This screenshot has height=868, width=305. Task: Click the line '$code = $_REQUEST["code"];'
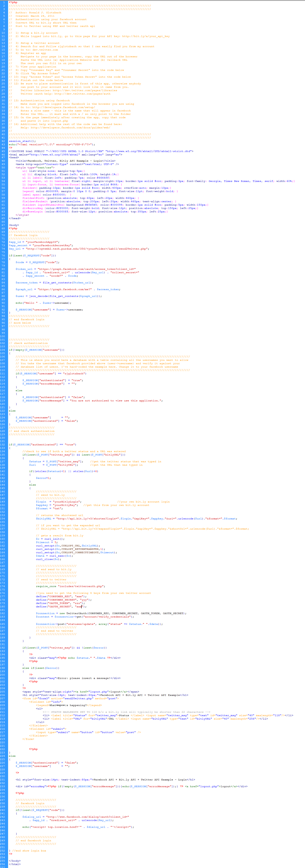click(37, 262)
